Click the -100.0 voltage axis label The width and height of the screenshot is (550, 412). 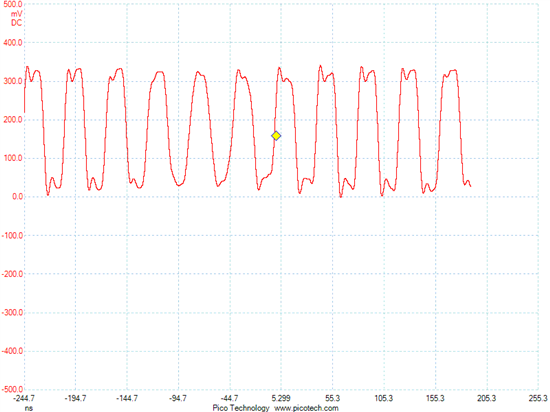point(12,236)
